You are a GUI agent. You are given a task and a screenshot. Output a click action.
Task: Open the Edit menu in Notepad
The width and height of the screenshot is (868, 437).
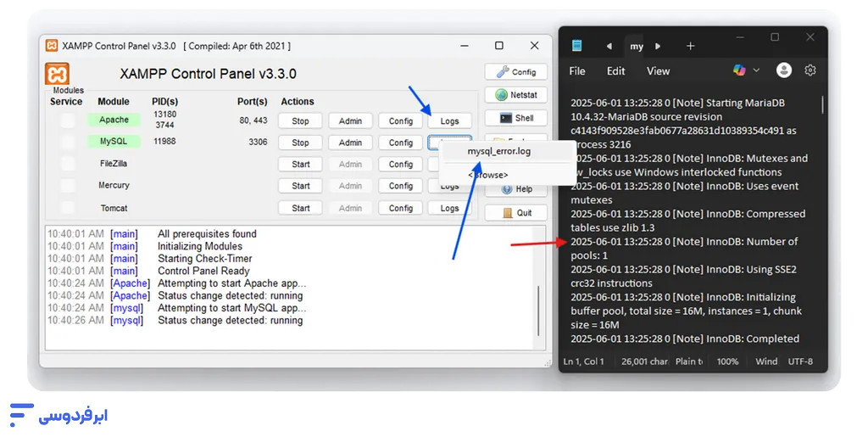coord(615,71)
